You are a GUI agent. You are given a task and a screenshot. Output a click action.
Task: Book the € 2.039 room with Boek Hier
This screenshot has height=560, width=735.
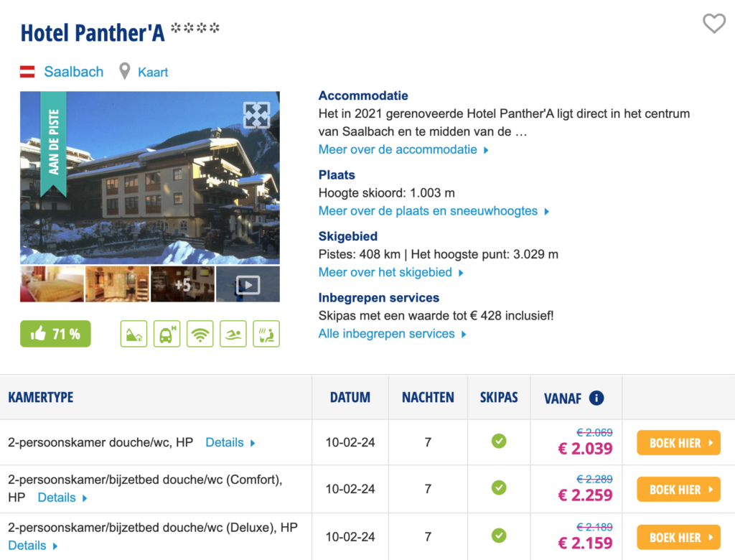pyautogui.click(x=678, y=443)
